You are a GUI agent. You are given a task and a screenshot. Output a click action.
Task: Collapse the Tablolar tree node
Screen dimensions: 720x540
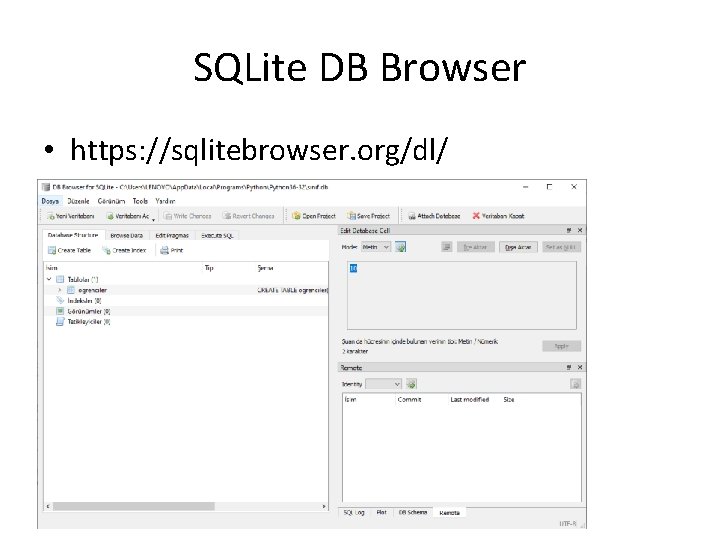tap(49, 279)
